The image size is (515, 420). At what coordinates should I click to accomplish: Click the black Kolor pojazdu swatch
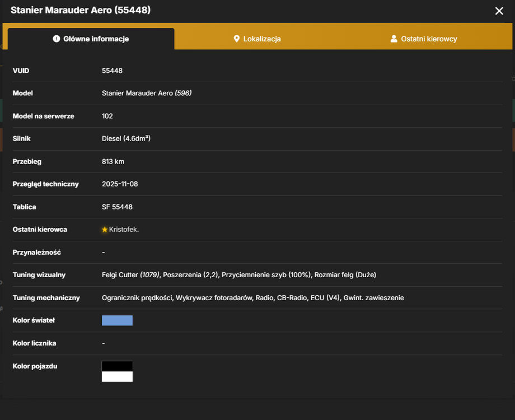coord(117,366)
